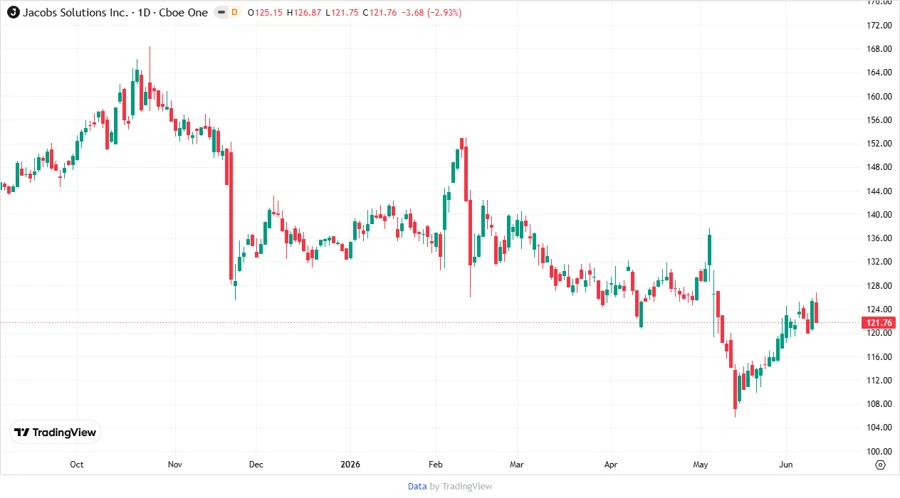Image resolution: width=900 pixels, height=498 pixels.
Task: Click the Apr label on time axis
Action: pyautogui.click(x=611, y=465)
